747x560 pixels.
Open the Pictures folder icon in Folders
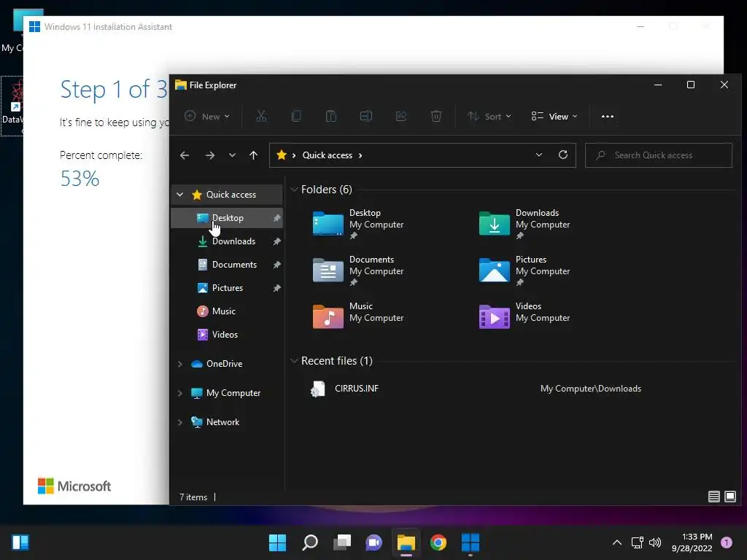(x=494, y=270)
